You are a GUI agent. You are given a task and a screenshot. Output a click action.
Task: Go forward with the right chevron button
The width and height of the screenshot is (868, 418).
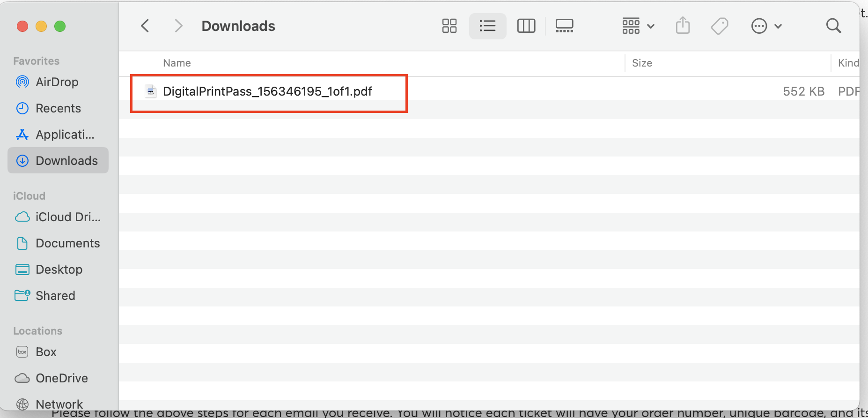pyautogui.click(x=178, y=26)
